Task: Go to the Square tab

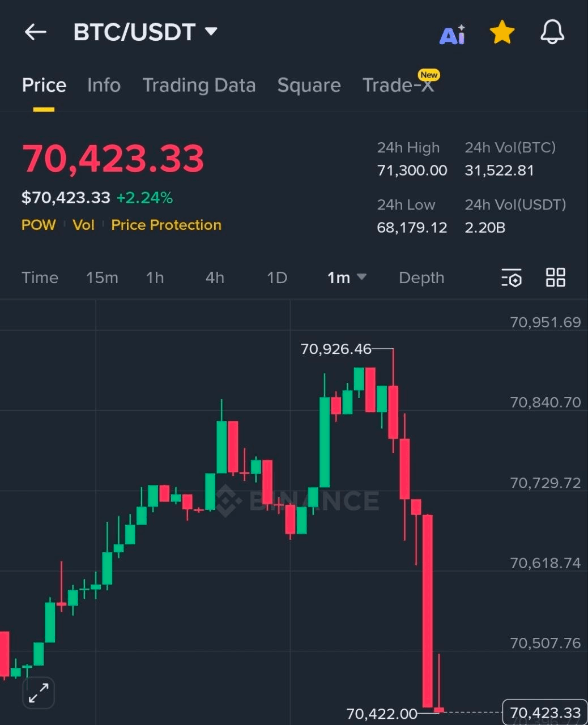Action: 309,86
